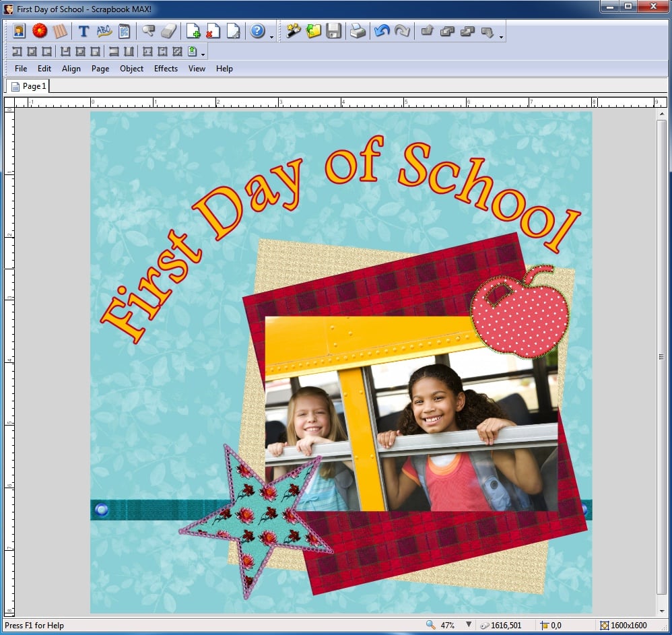Viewport: 672px width, 635px height.
Task: Click the 1616,501 coordinates readout
Action: 506,626
